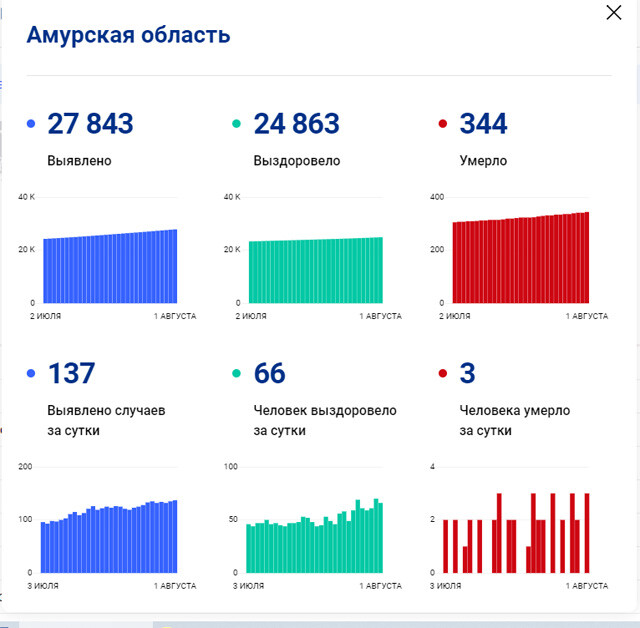
Task: Click the green dot beside 66
Action: (x=236, y=373)
